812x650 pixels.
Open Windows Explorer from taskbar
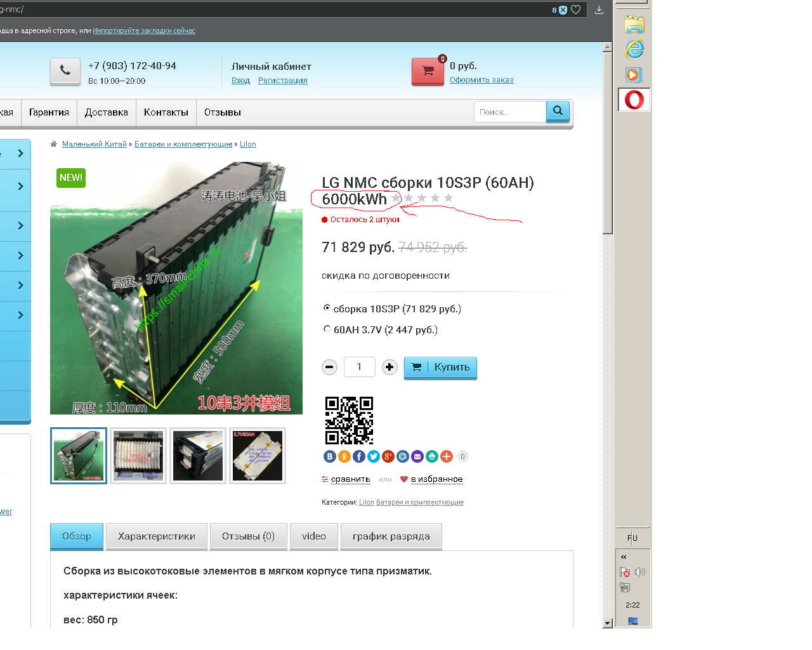point(634,25)
